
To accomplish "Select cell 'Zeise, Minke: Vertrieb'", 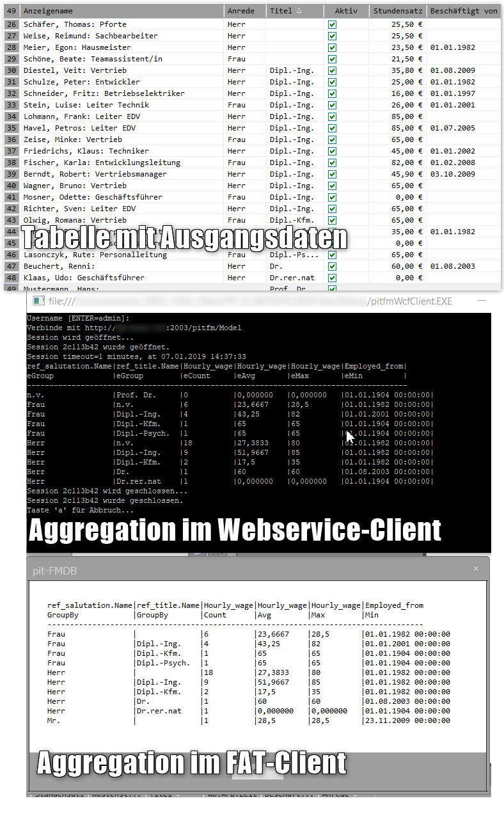I will [122, 139].
